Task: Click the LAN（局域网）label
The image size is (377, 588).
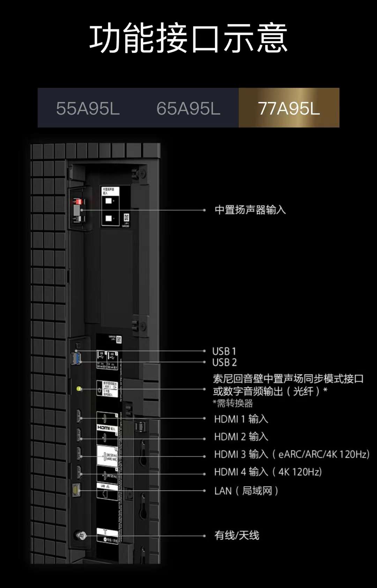Action: pyautogui.click(x=246, y=491)
